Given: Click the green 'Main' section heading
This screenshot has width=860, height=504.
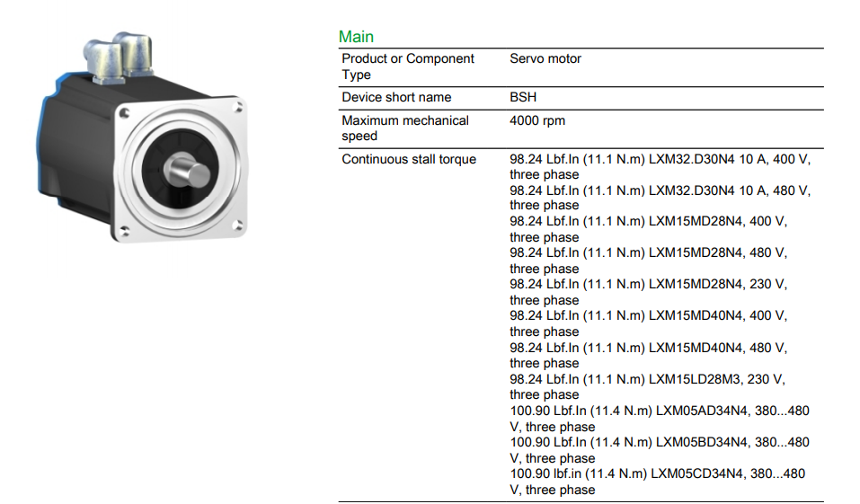Looking at the screenshot, I should coord(356,37).
